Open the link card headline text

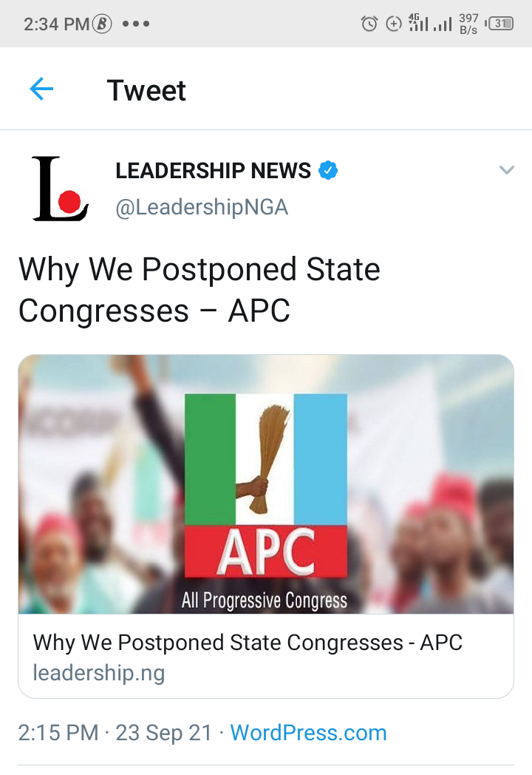(248, 642)
